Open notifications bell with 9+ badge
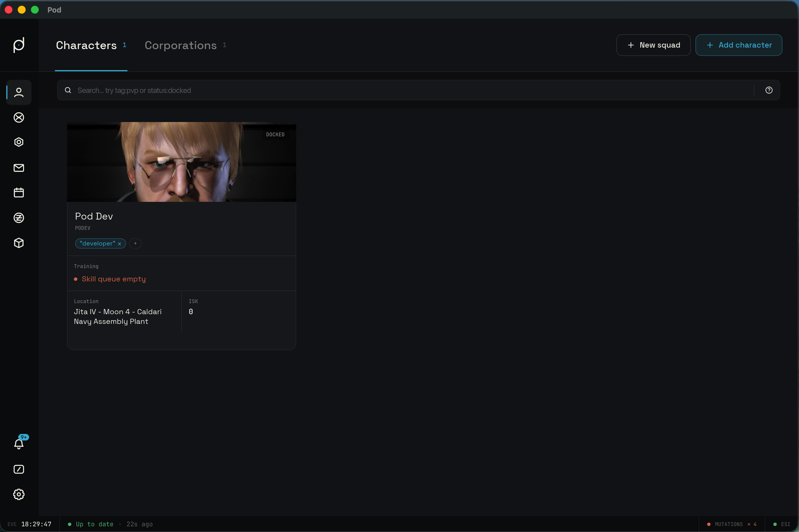The width and height of the screenshot is (799, 532). (x=20, y=442)
